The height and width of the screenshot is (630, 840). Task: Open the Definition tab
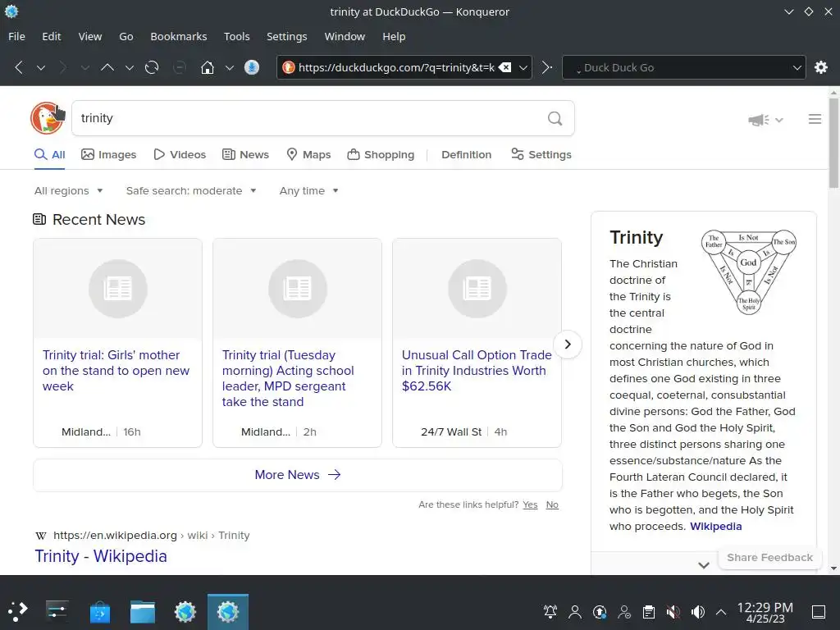point(466,154)
